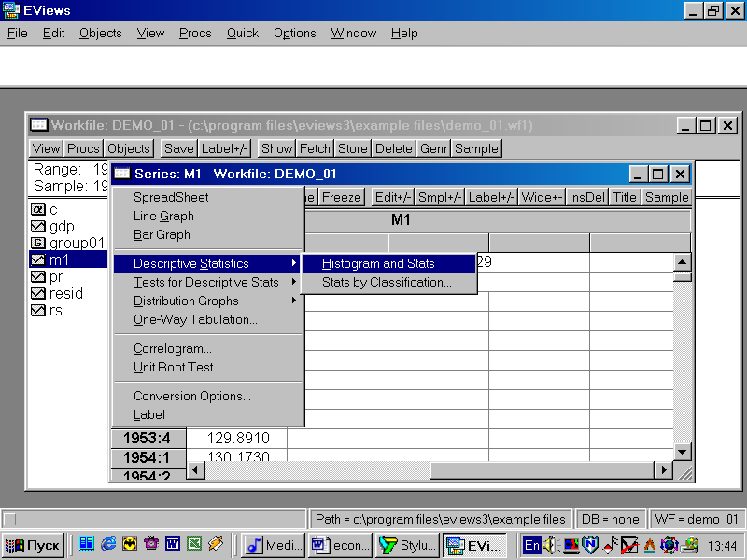Open the Windows Пуск start button
The image size is (747, 560).
click(33, 545)
